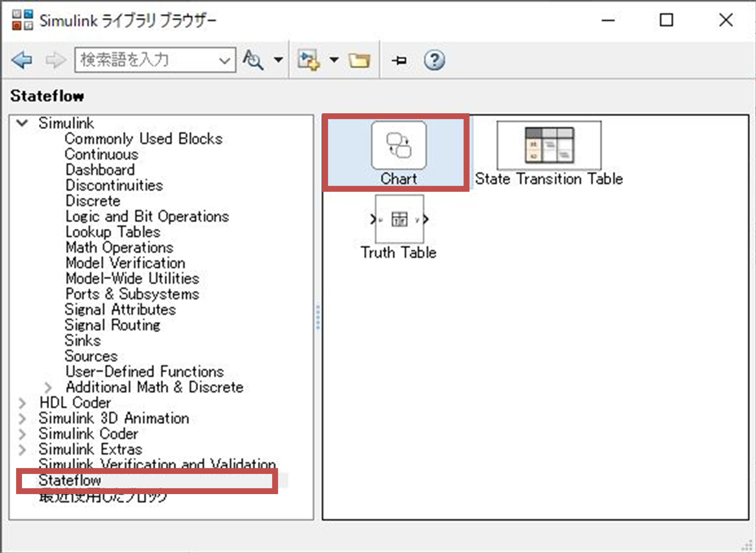Screen dimensions: 756x553
Task: Select the Simulink Coder library
Action: pos(89,434)
